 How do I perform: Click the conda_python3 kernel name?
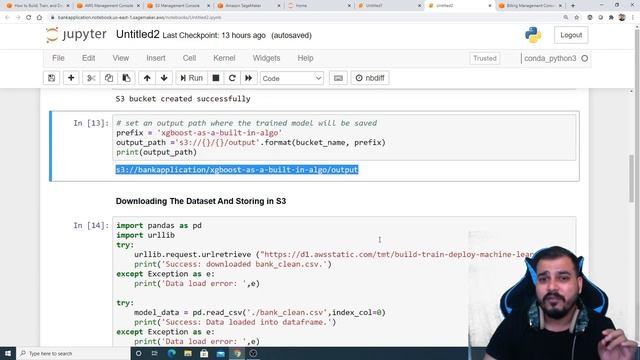tap(550, 58)
